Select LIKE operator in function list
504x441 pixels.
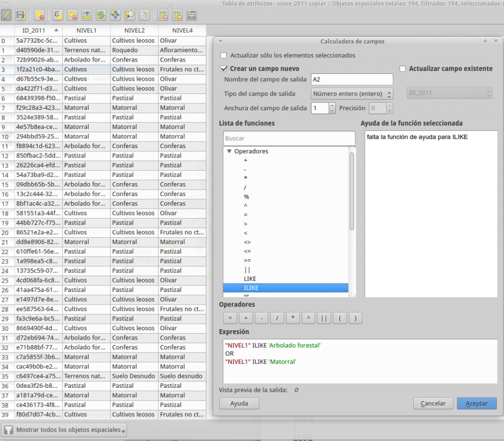pos(250,279)
